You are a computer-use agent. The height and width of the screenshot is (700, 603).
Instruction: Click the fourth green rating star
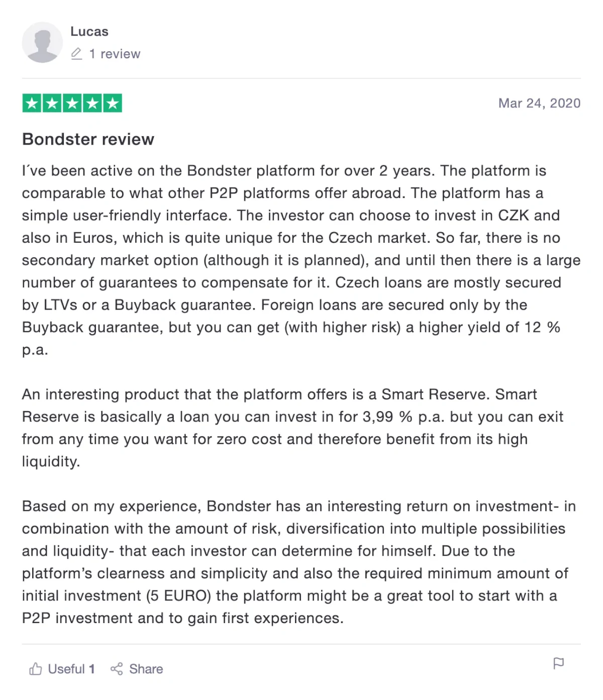pos(92,104)
